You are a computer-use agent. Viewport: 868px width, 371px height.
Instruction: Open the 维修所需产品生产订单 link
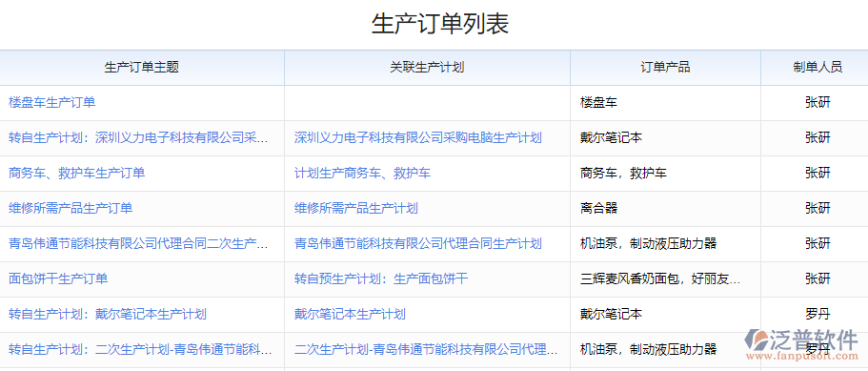pyautogui.click(x=71, y=208)
